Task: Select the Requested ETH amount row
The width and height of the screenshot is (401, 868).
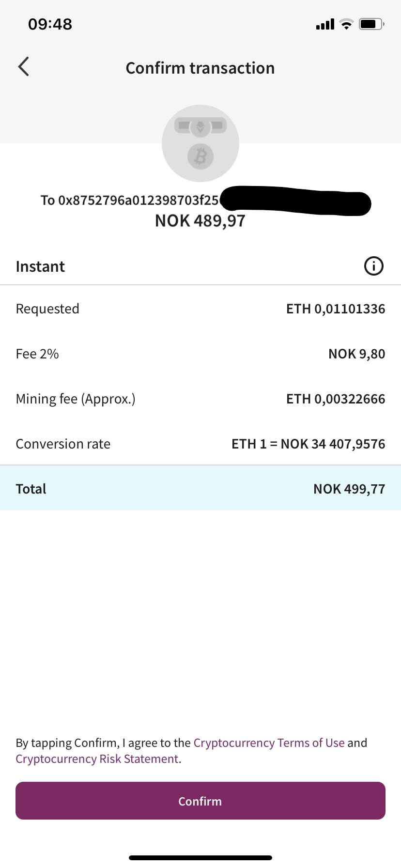Action: point(200,309)
